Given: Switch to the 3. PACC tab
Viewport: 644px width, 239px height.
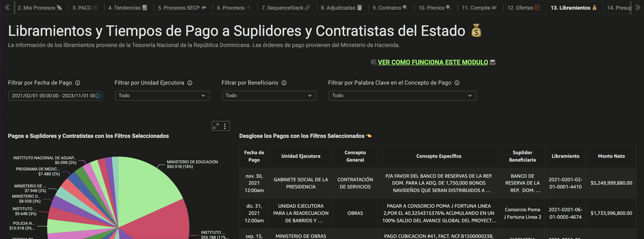Looking at the screenshot, I should click(x=85, y=8).
